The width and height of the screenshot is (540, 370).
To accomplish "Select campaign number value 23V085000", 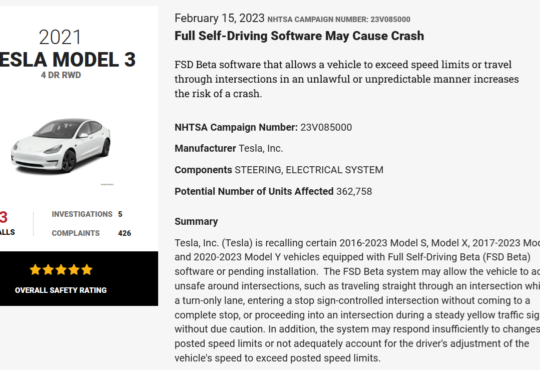I will click(x=326, y=127).
